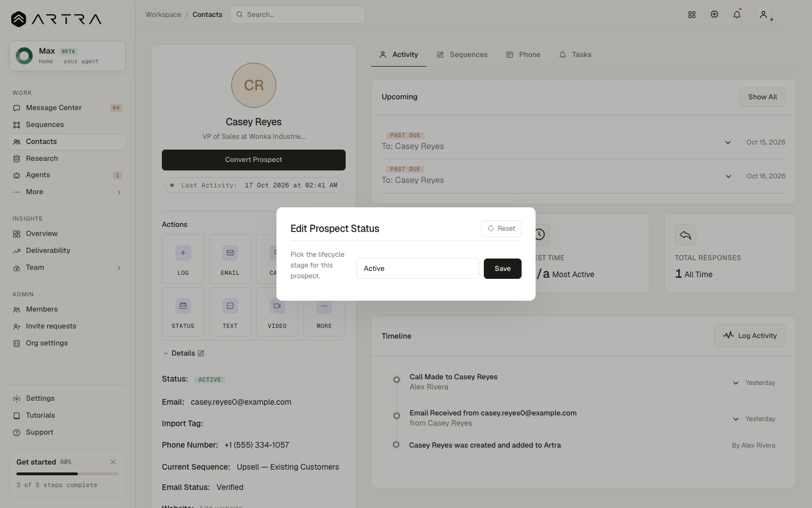Open Message Center in sidebar
Screen dimensions: 812x508
(x=67, y=108)
